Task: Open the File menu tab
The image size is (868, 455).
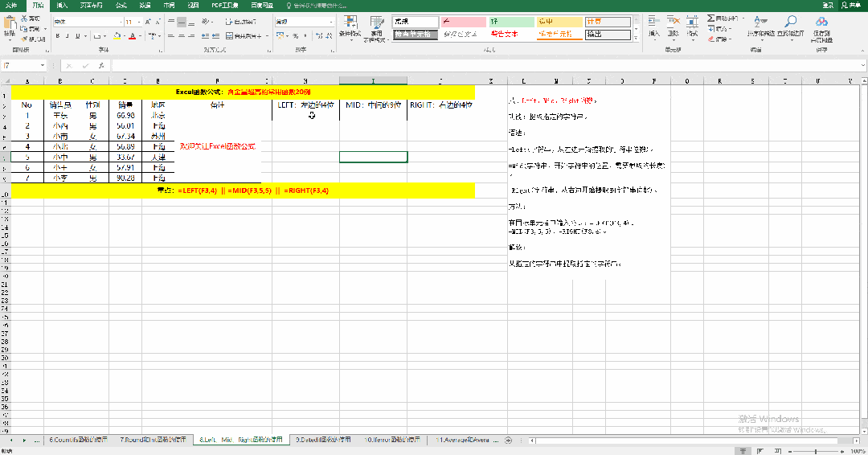Action: tap(11, 5)
